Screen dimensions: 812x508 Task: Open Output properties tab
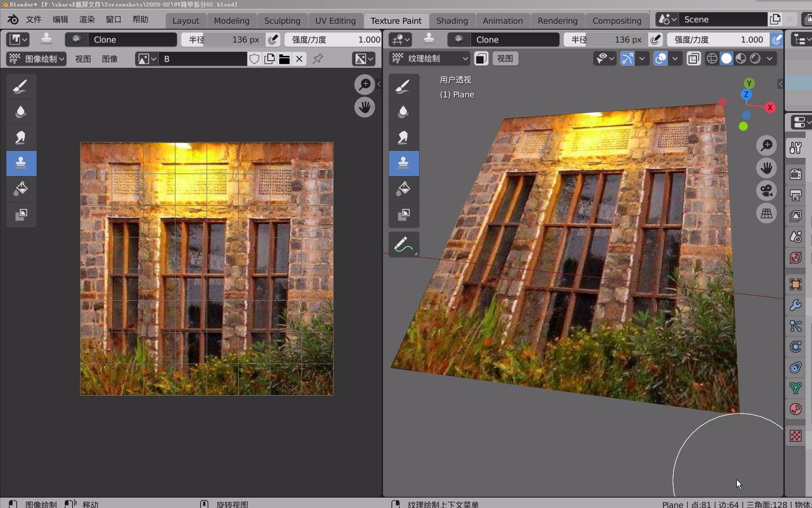[x=796, y=195]
